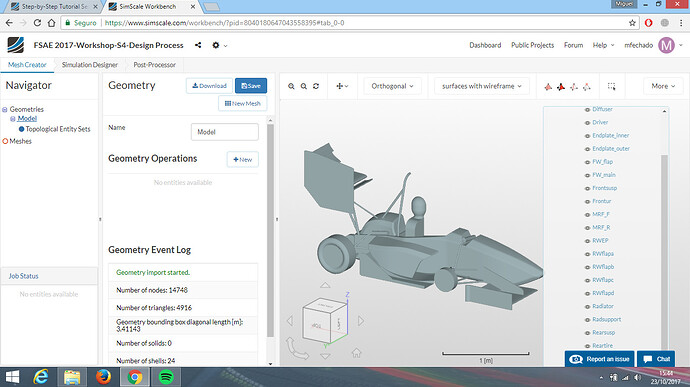
Task: Bookmark page with the star icon
Action: [x=632, y=23]
